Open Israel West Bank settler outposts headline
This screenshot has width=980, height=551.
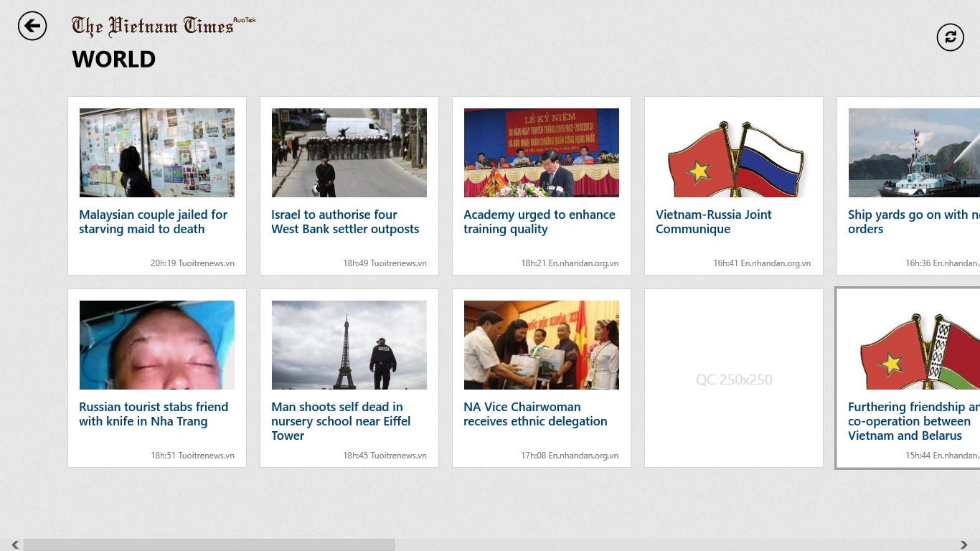[345, 222]
